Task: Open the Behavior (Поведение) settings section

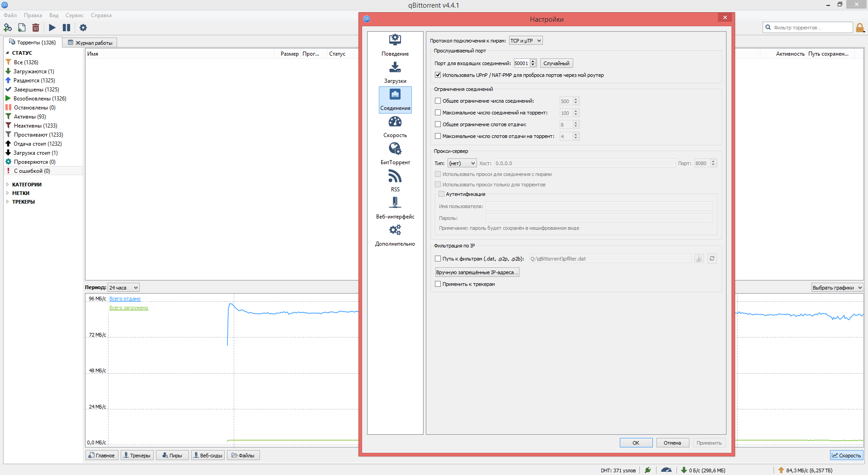Action: point(395,45)
